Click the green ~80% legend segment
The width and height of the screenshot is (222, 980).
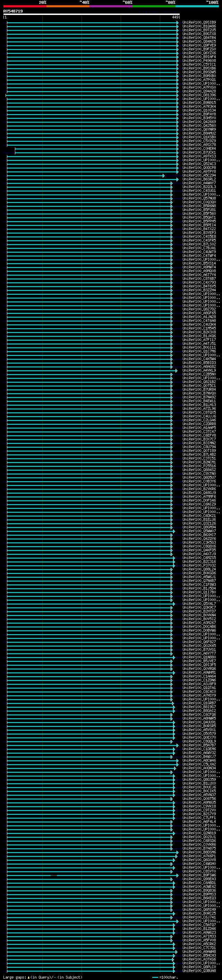tap(154, 7)
